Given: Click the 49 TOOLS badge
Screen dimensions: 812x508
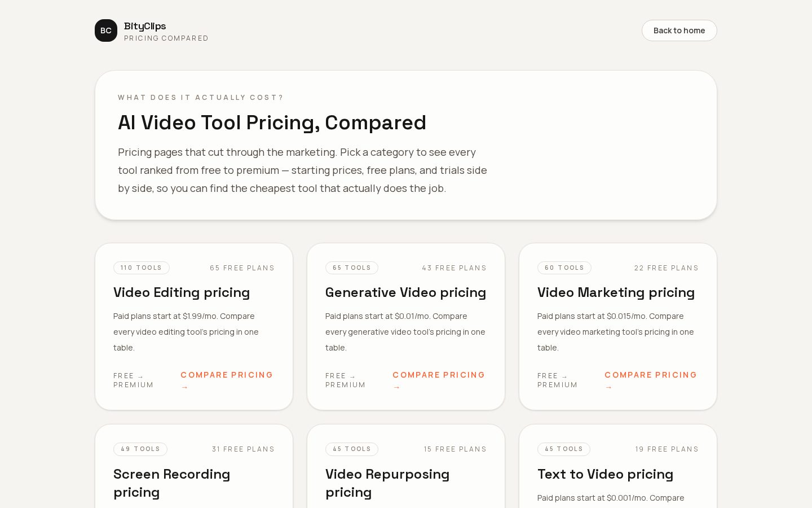Looking at the screenshot, I should pos(140,449).
